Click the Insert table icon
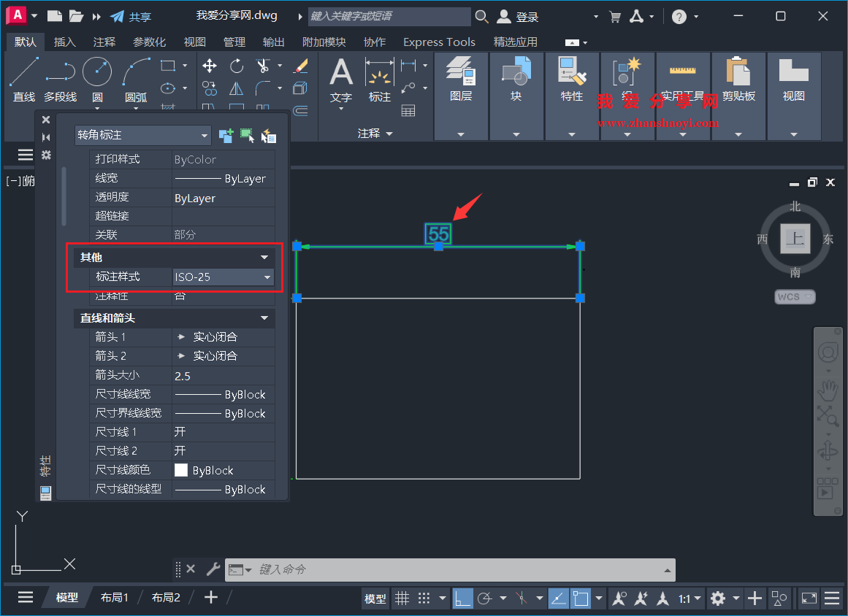Screen dimensions: 848x616 [408, 110]
